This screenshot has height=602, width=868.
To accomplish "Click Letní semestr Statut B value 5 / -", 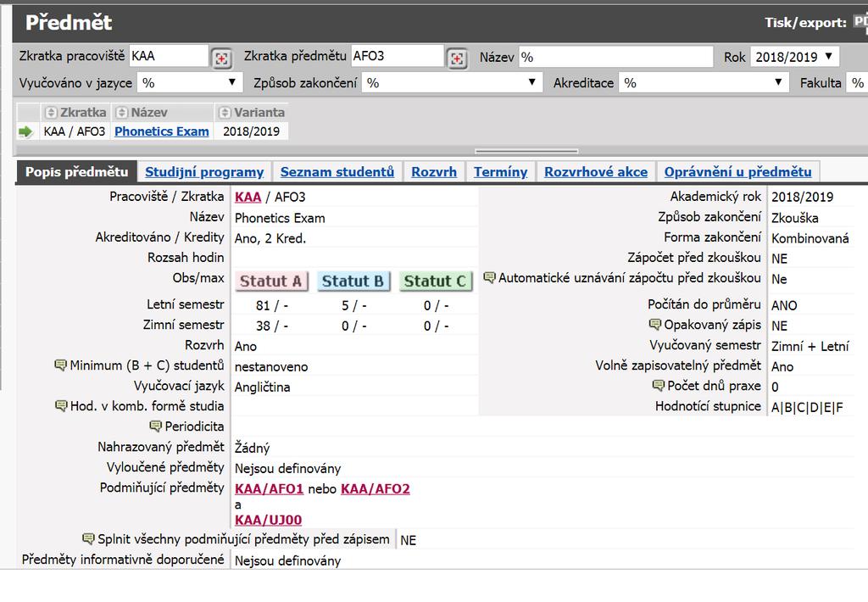I will [353, 306].
